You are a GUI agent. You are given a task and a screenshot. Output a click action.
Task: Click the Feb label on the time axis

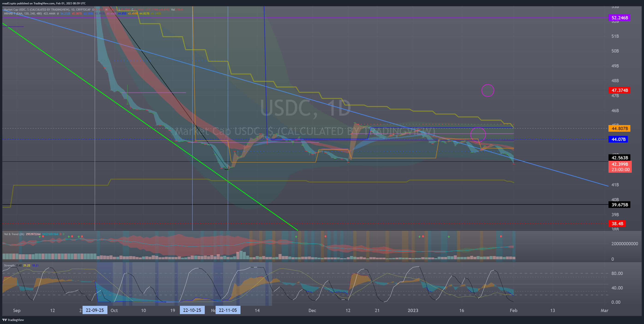point(513,310)
